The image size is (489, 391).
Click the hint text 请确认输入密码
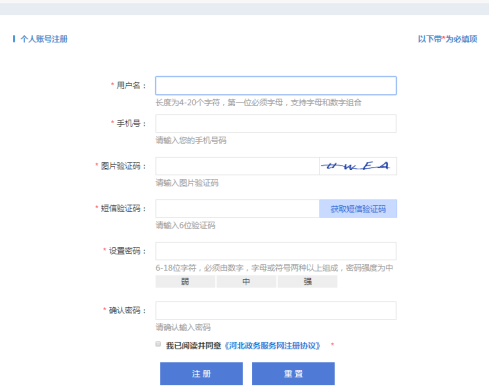[x=183, y=327]
